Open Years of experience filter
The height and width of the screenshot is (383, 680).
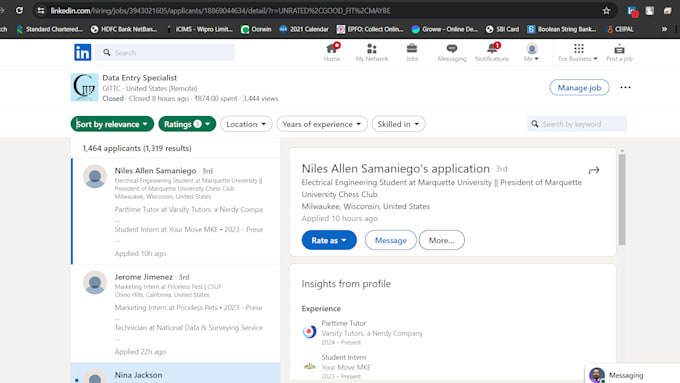point(322,124)
